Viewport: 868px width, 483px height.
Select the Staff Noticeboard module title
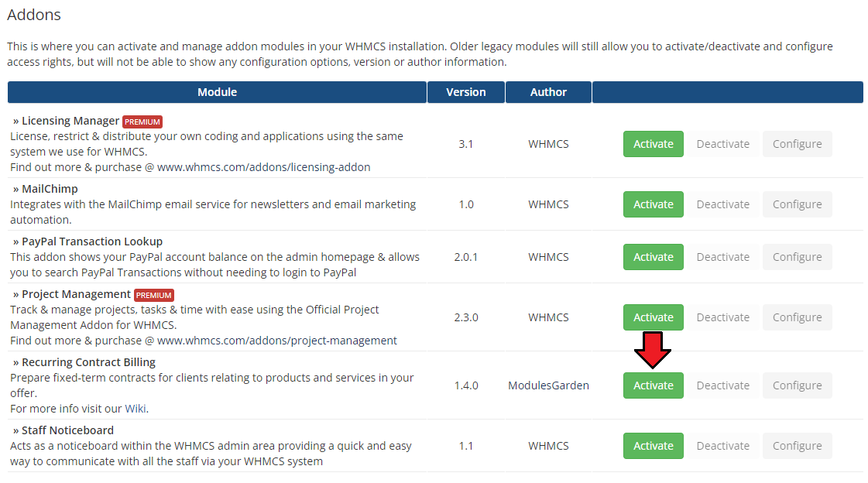(x=67, y=430)
